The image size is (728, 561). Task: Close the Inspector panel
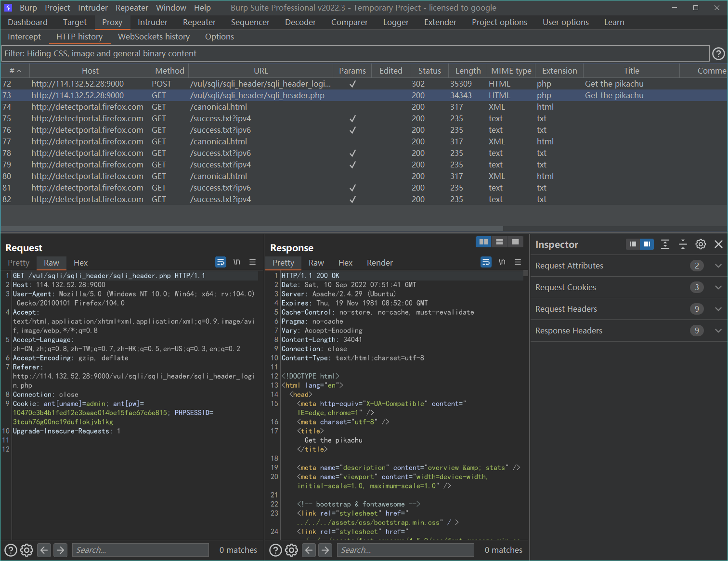click(718, 244)
